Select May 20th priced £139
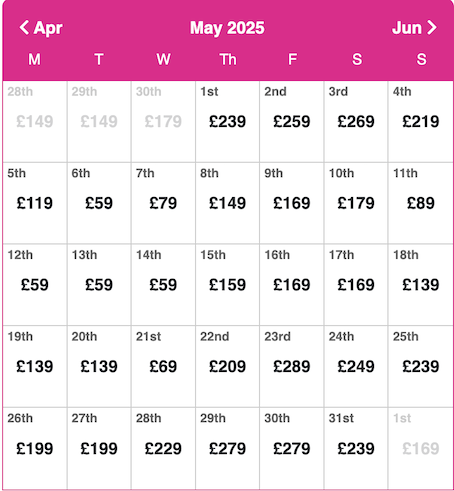Image resolution: width=454 pixels, height=491 pixels. (99, 367)
